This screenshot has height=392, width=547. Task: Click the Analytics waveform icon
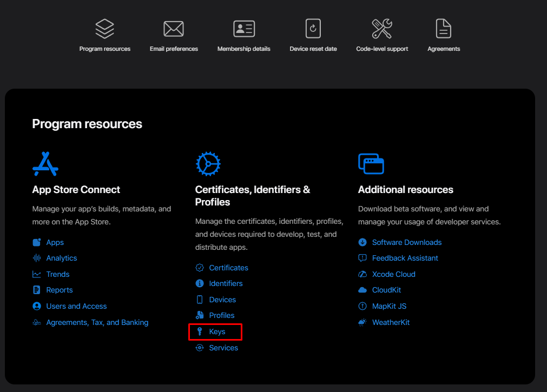37,258
